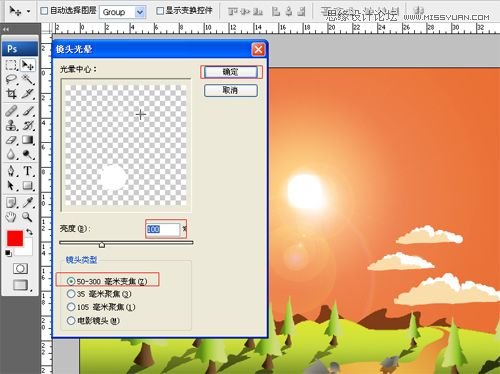
Task: Select the Dodge tool
Action: [x=28, y=154]
